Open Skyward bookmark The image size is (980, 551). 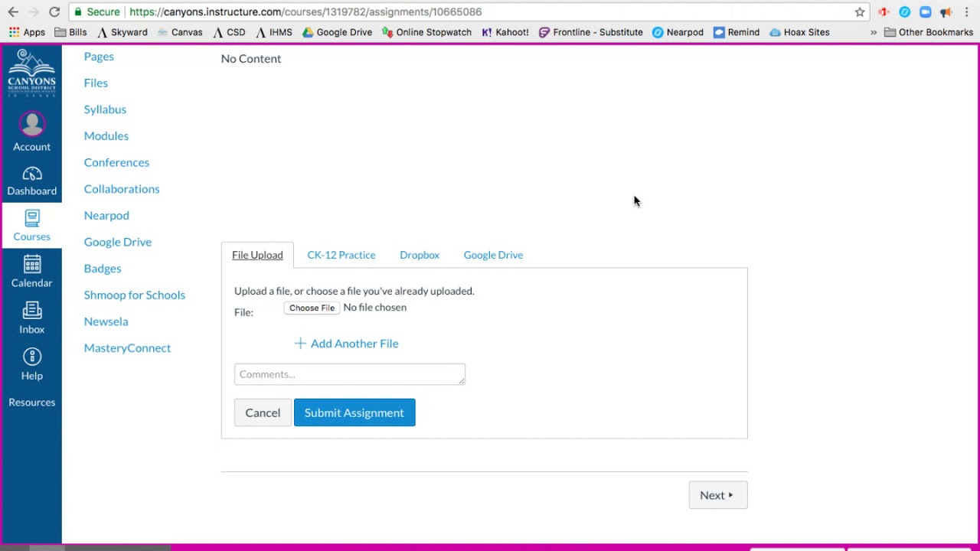click(122, 32)
